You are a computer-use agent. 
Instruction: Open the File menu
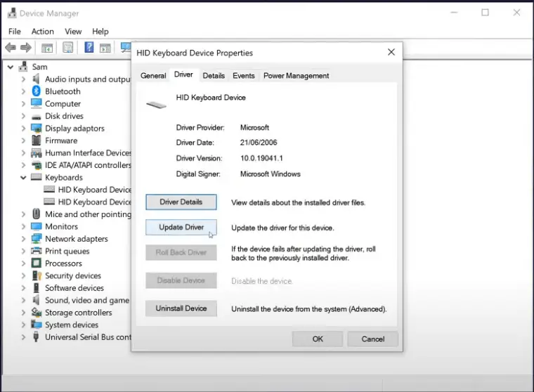pyautogui.click(x=14, y=32)
